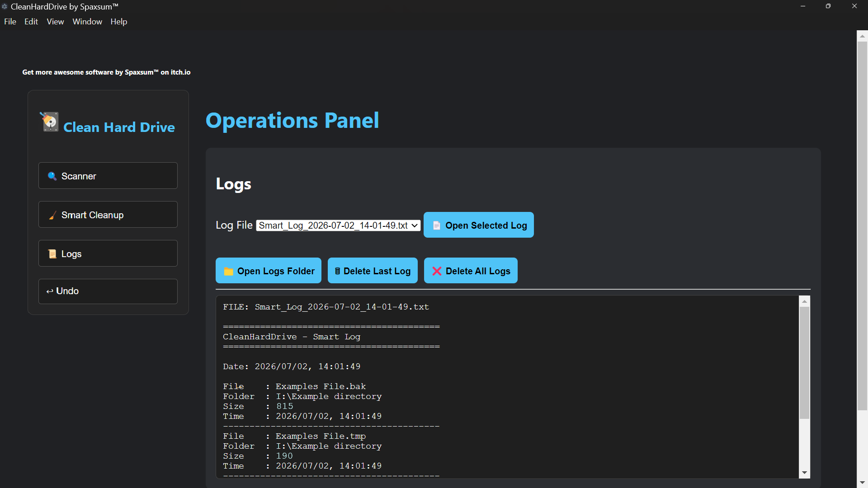The width and height of the screenshot is (868, 488).
Task: Click the 'CleanHardDrive - Smart Log' header line
Action: (x=292, y=337)
